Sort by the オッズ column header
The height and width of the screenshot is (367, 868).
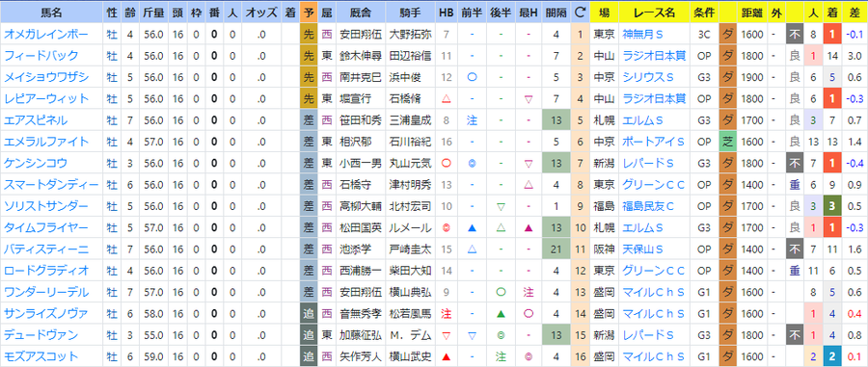[261, 12]
